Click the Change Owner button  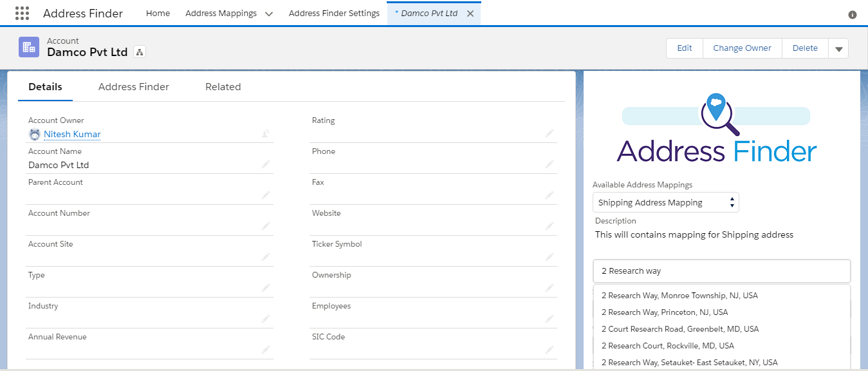[x=741, y=48]
